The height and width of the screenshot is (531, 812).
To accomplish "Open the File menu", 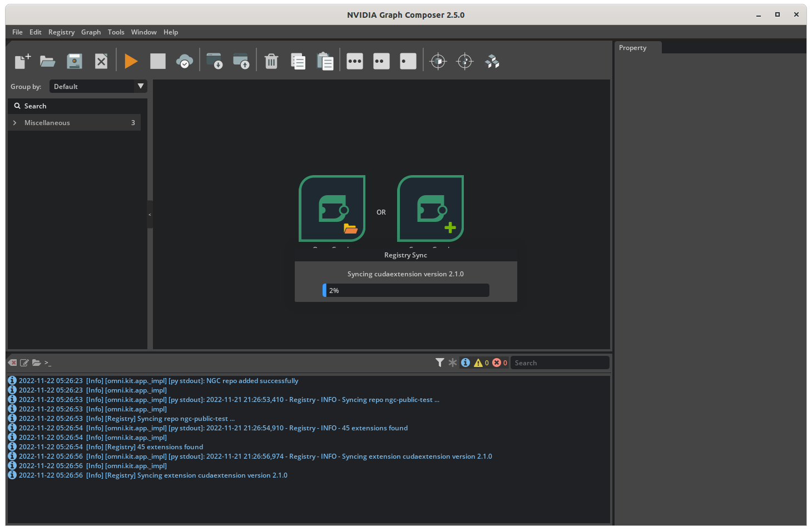I will 18,32.
